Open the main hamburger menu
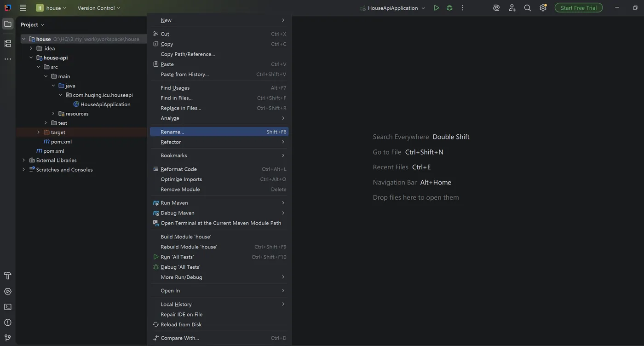The width and height of the screenshot is (644, 346). [23, 8]
